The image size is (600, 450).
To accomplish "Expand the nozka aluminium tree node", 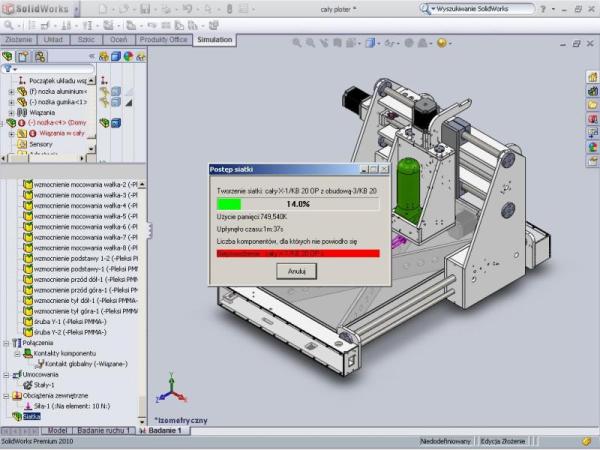I will click(x=11, y=92).
